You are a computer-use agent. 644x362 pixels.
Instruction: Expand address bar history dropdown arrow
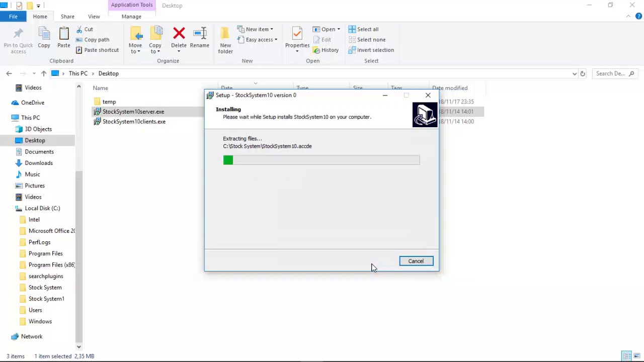point(575,73)
